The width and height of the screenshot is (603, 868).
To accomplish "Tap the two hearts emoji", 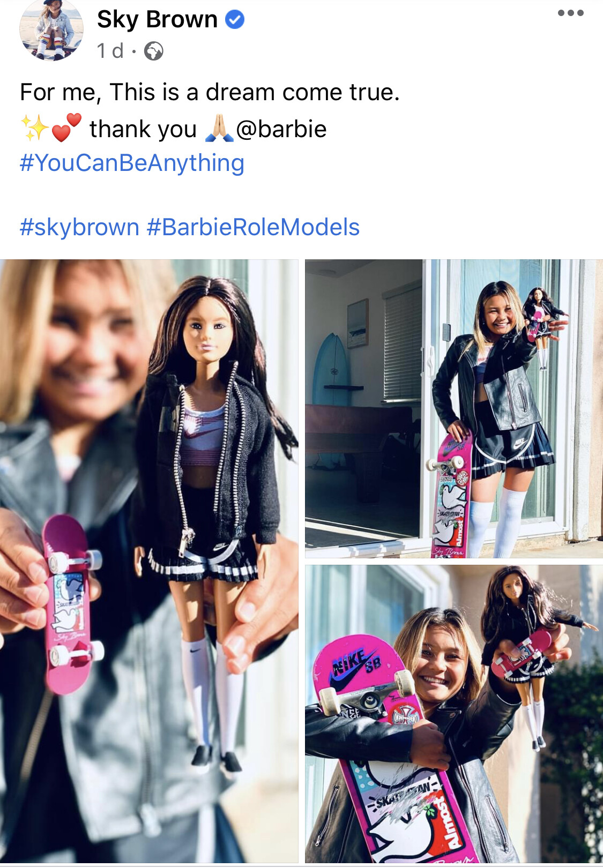I will point(66,128).
